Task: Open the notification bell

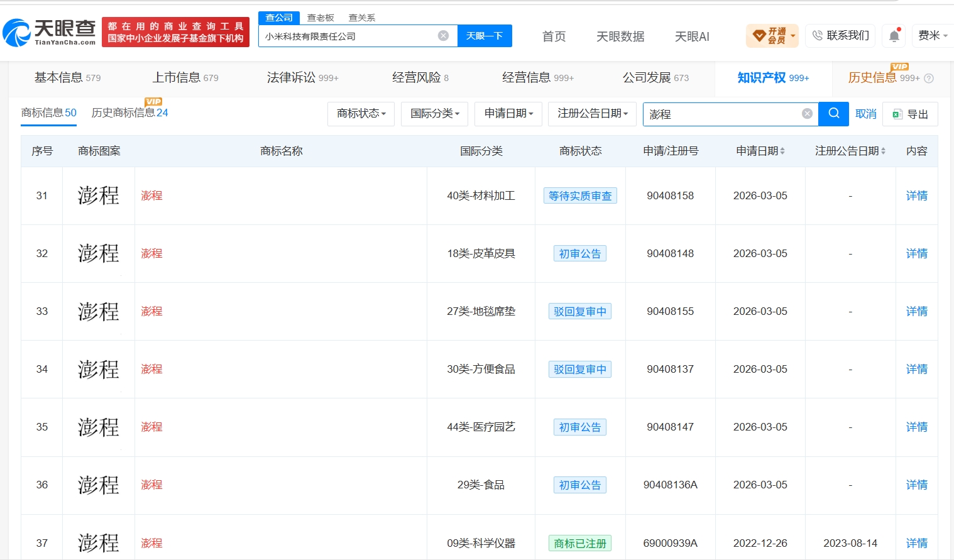Action: click(x=894, y=36)
